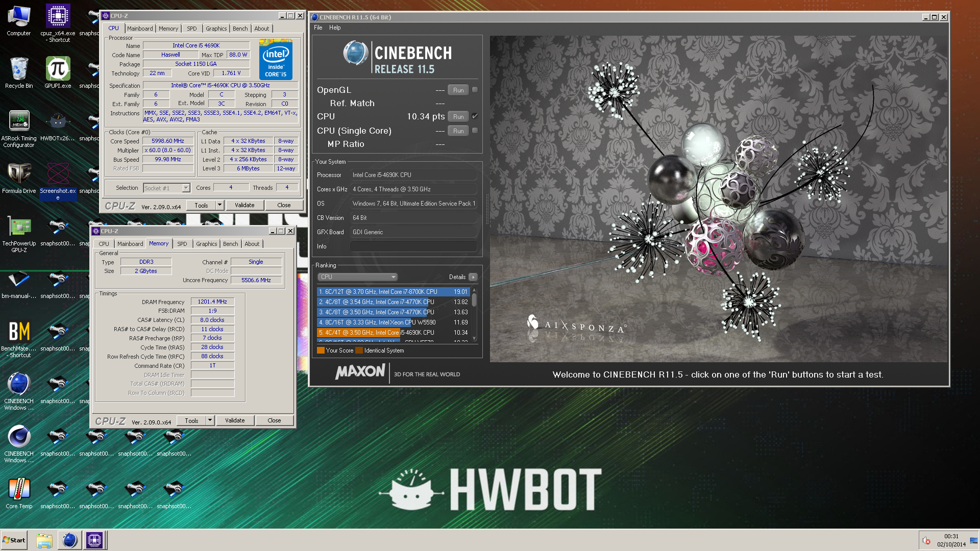Select the i5-4690K ranking row
This screenshot has height=551, width=980.
click(393, 333)
